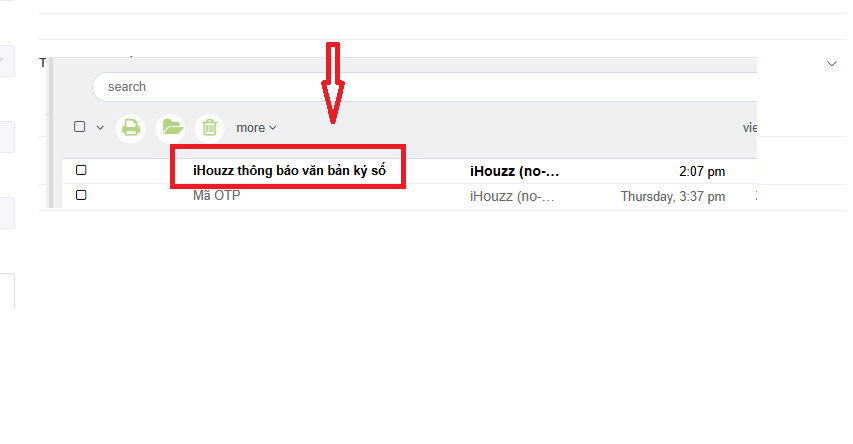Click the 2:07 pm timestamp
The image size is (853, 444).
point(702,171)
